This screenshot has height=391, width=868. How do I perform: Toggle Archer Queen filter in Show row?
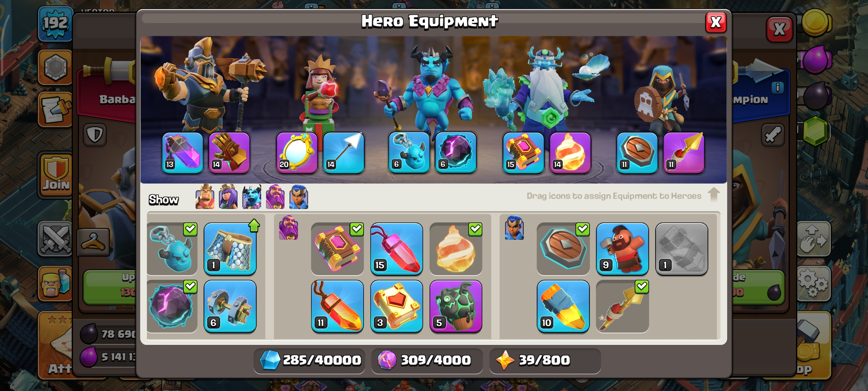tap(228, 197)
